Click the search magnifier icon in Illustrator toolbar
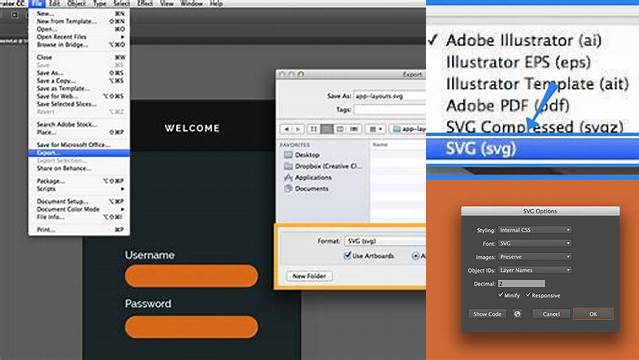639x360 pixels. [15, 15]
